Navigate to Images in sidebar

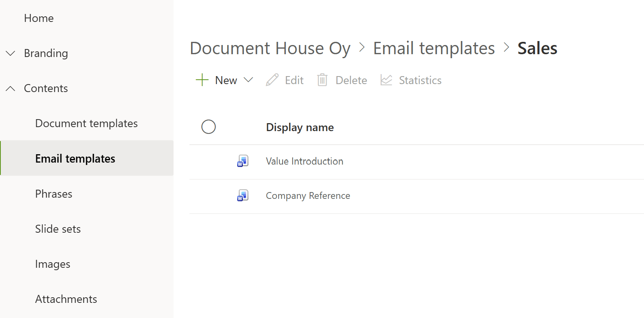(x=53, y=264)
